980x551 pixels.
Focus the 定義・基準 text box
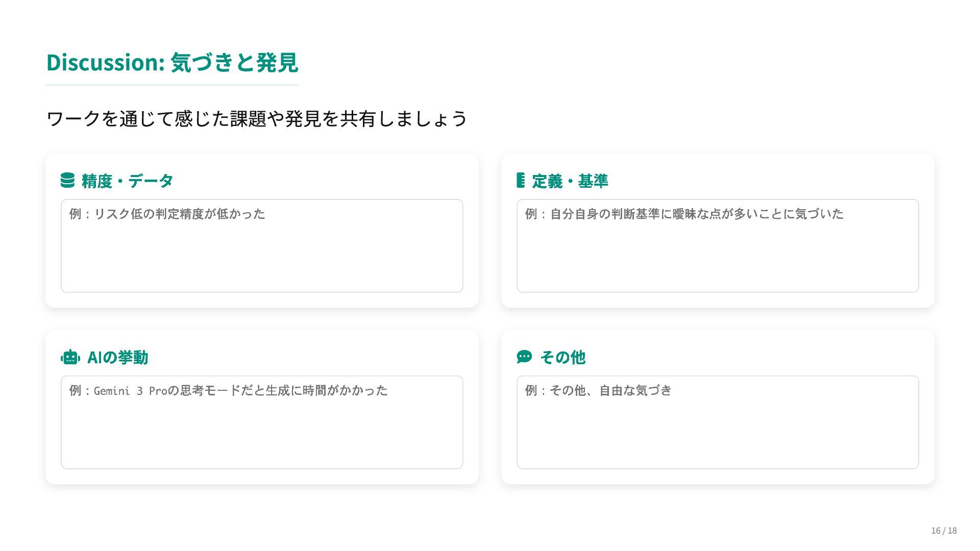(718, 246)
